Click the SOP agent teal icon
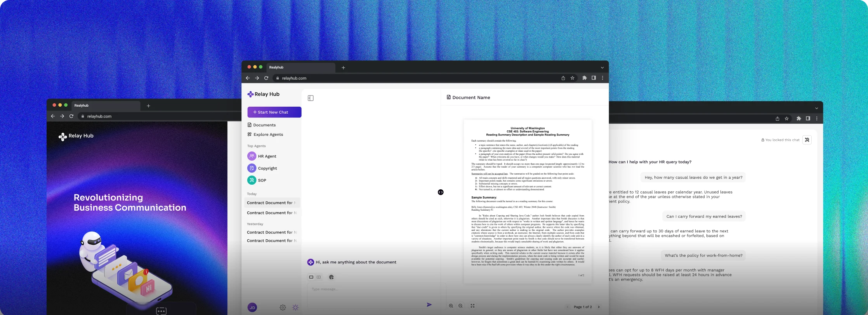 (x=252, y=180)
